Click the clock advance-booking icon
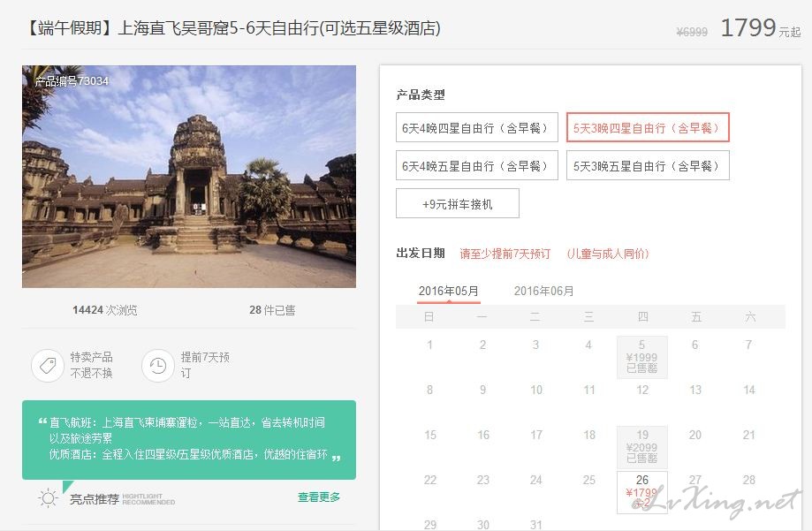The height and width of the screenshot is (531, 812). 158,365
